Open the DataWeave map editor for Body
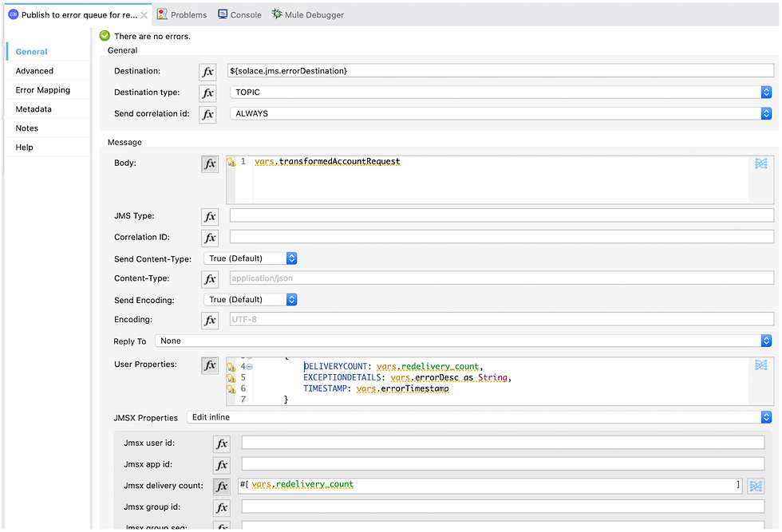Viewport: 782px width, 532px height. point(760,164)
